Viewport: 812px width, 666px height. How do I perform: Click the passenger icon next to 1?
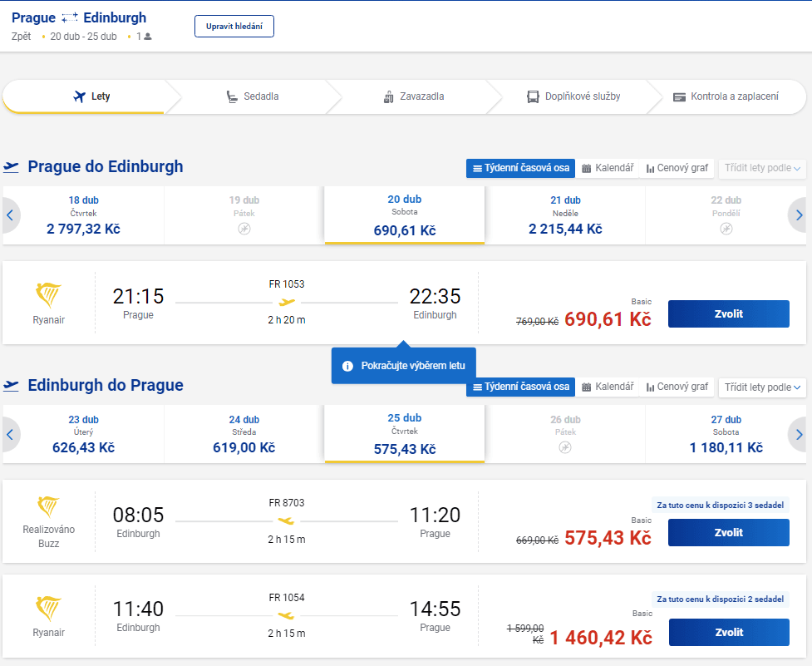pos(148,37)
